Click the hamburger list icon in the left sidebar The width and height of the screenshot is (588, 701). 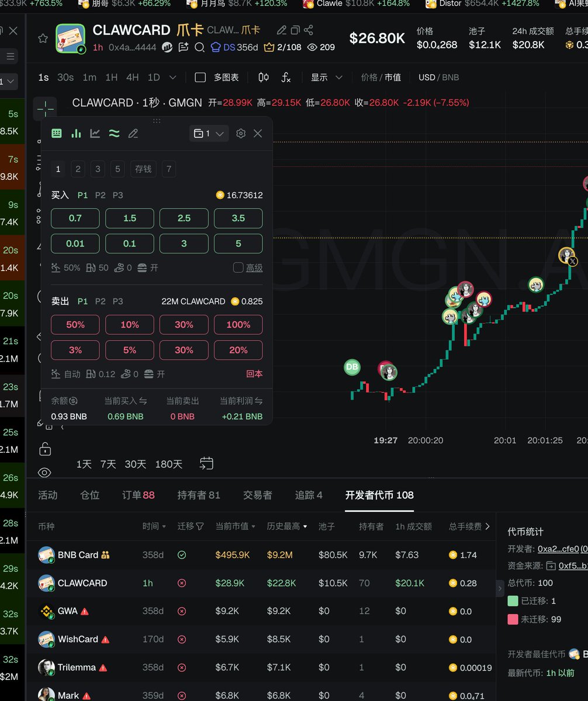[x=10, y=56]
